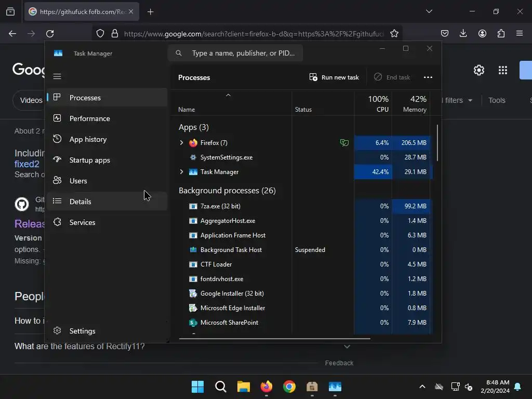Open the three-dot more options menu
Screen dimensions: 532x399
428,77
